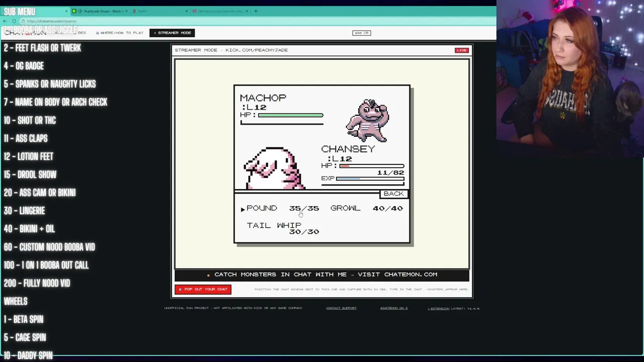
Task: Close the Peachyjade Stream tab
Action: point(126,11)
